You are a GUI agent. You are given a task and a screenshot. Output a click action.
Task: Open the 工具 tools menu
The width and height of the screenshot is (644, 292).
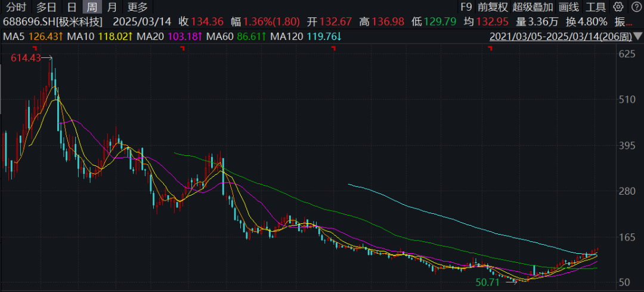(x=596, y=7)
